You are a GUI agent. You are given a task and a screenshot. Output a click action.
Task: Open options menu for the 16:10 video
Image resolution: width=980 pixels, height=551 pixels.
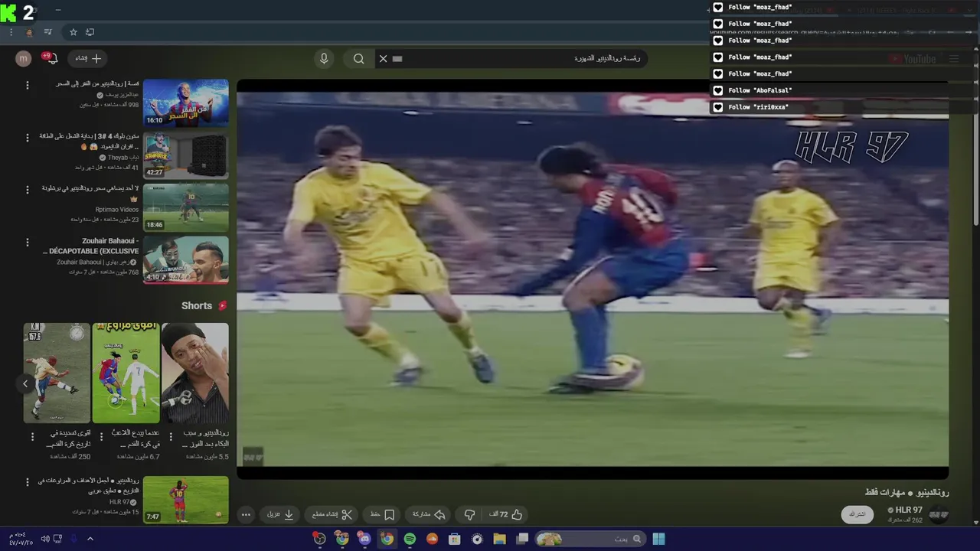click(x=28, y=85)
